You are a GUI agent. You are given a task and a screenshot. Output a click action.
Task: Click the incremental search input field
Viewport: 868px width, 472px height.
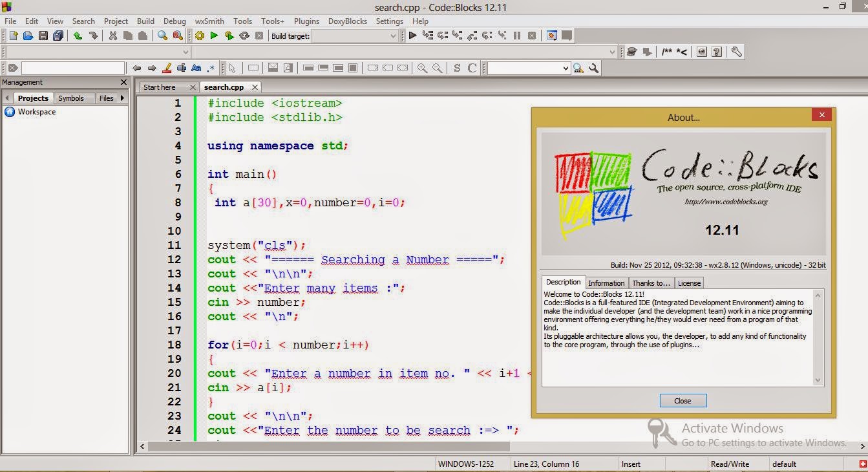coord(73,68)
